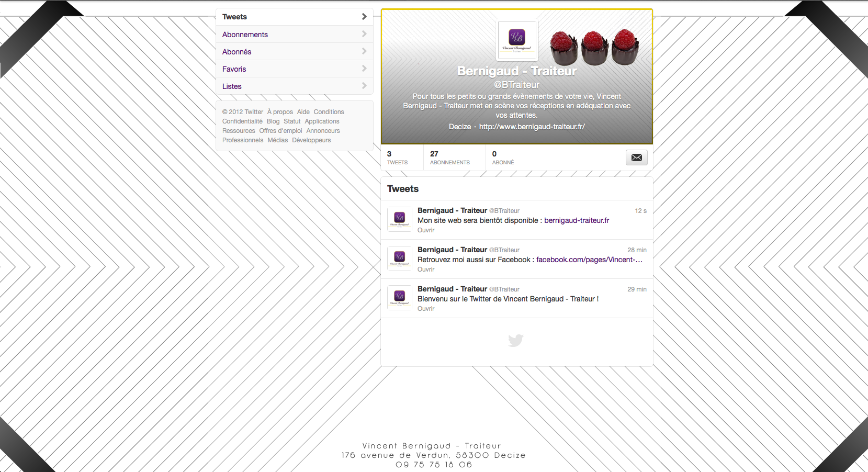Click the avatar beside the Facebook tweet

point(400,259)
